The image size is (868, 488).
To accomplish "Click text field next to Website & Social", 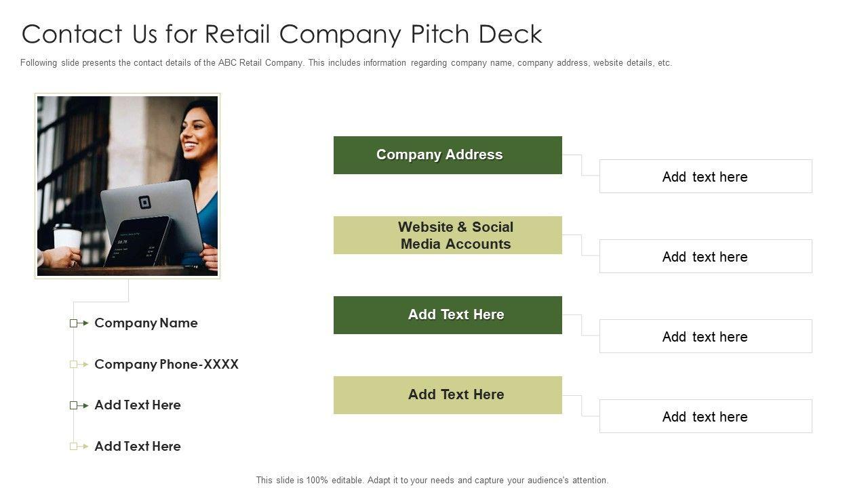I will tap(705, 257).
